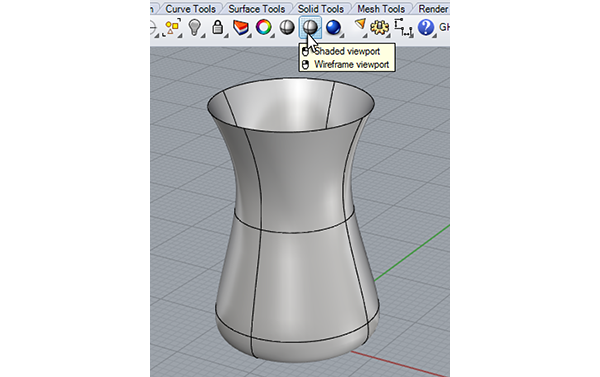Open the blue Help question mark icon

pyautogui.click(x=426, y=28)
